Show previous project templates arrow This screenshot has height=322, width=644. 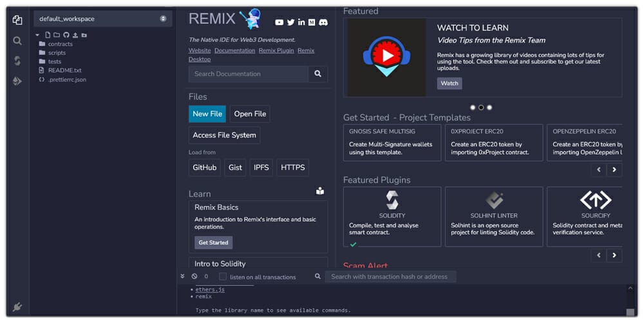(x=599, y=169)
